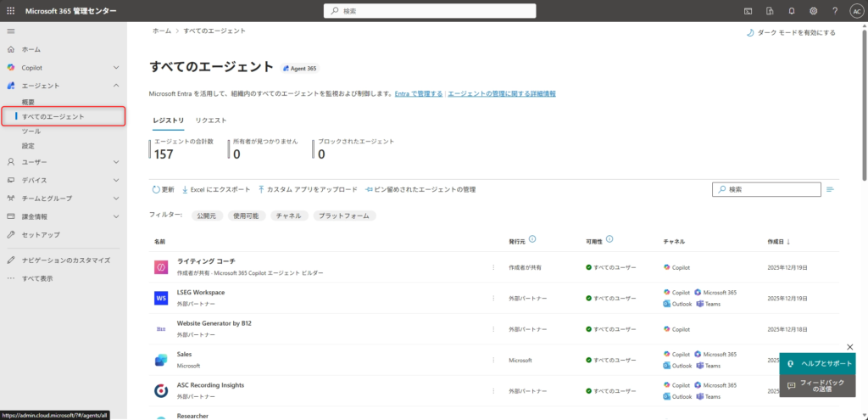Click the ライティング コーチ agent icon
868x420 pixels.
coord(161,267)
